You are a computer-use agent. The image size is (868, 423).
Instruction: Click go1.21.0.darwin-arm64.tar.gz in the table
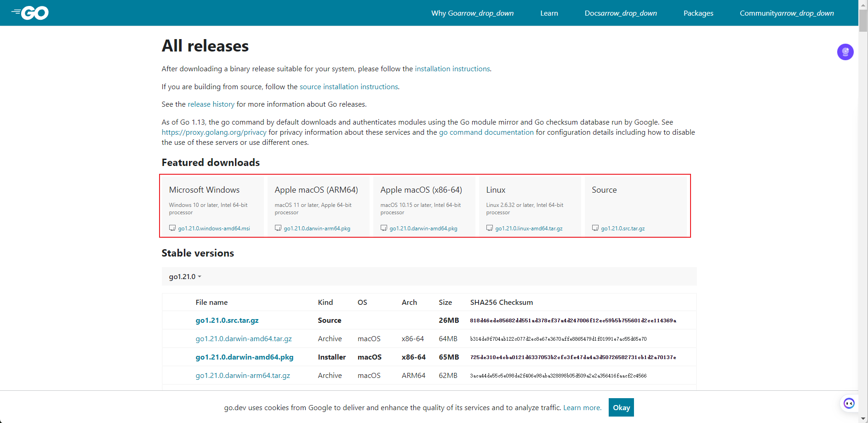243,376
